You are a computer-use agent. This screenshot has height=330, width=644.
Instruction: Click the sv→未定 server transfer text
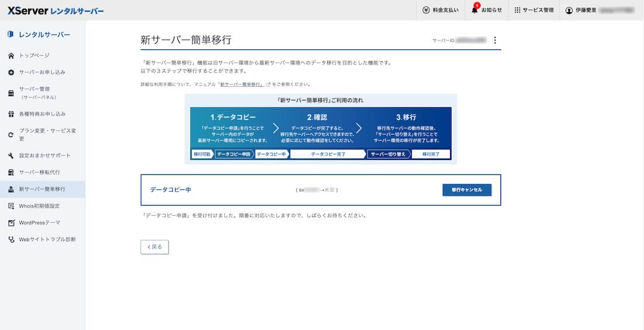click(317, 190)
